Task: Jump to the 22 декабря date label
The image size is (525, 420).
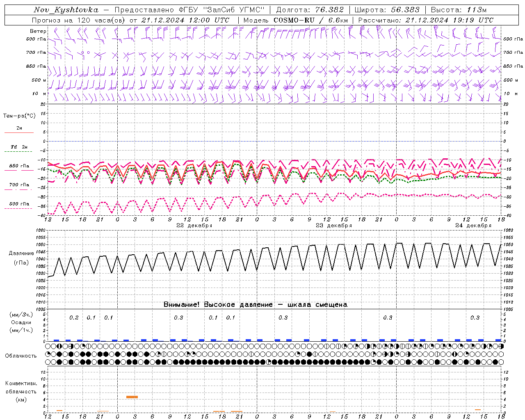Action: click(194, 226)
